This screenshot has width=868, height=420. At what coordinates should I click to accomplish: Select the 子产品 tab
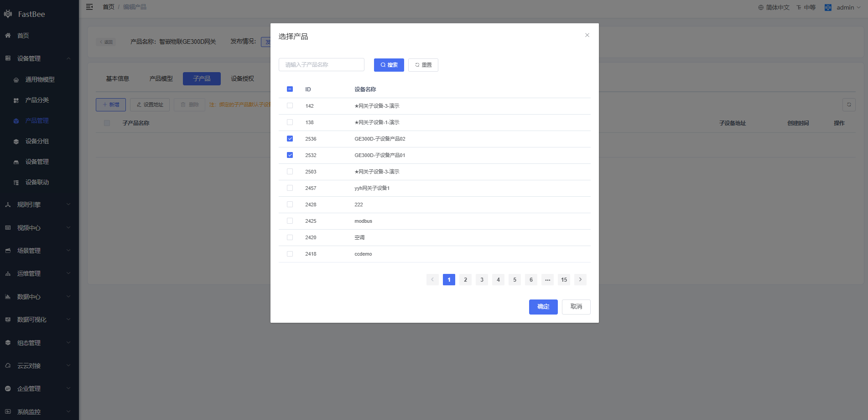coord(202,79)
